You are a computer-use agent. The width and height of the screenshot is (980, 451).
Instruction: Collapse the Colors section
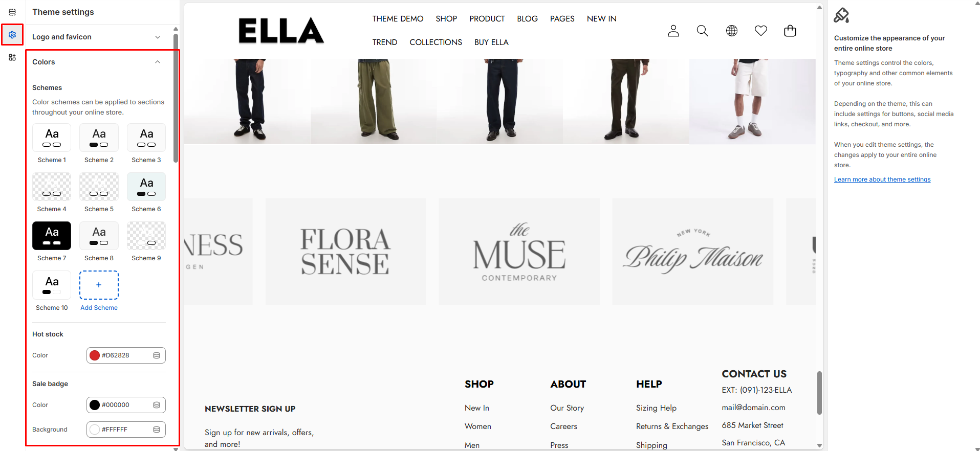point(97,62)
